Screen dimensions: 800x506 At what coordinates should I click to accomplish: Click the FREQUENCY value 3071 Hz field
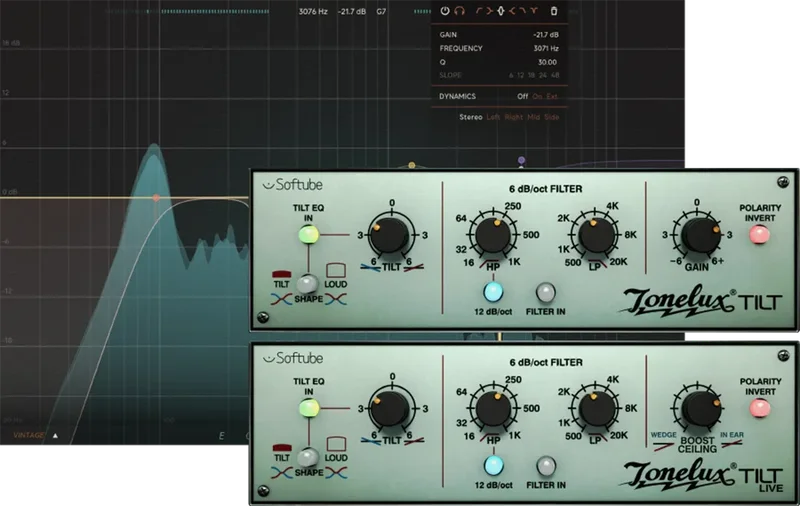coord(546,48)
